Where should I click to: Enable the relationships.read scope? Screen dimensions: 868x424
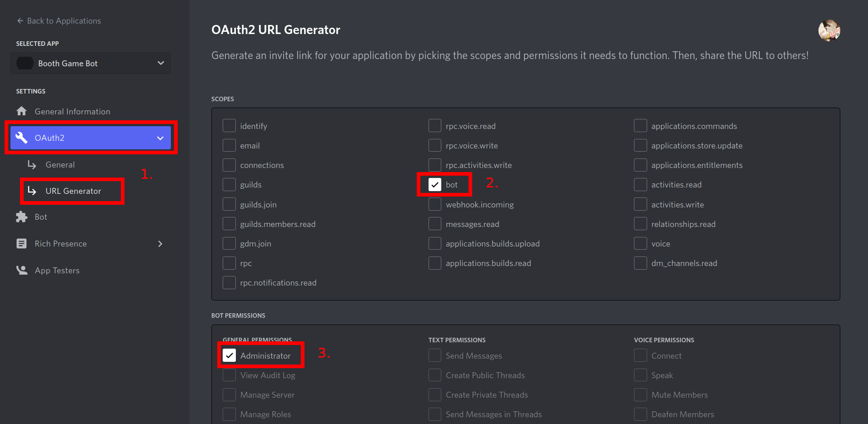click(640, 224)
